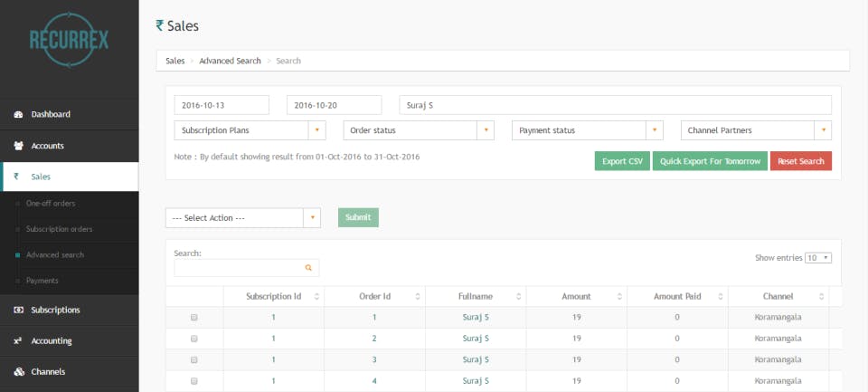This screenshot has height=392, width=868.
Task: Open Channels in the sidebar
Action: click(70, 372)
